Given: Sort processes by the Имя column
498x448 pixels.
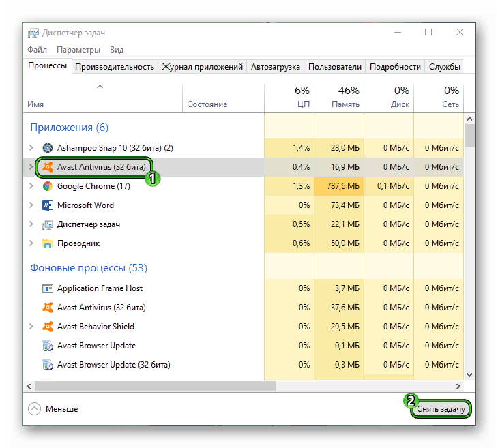Looking at the screenshot, I should (102, 98).
